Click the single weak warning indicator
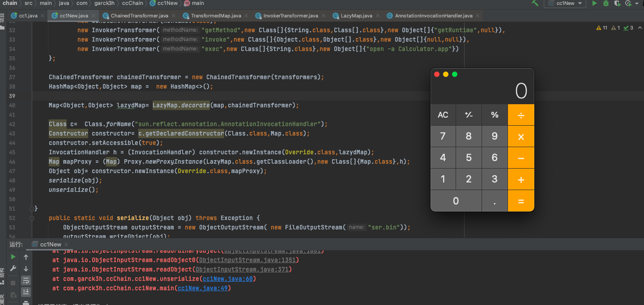644x305 pixels. [615, 28]
